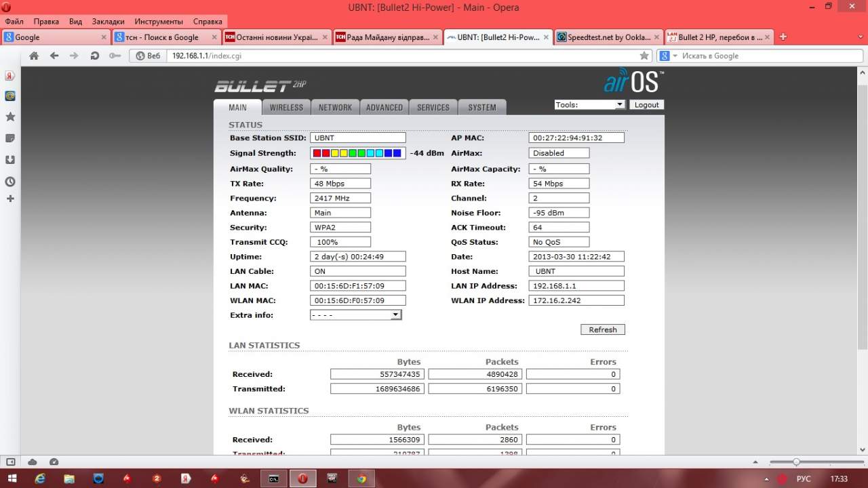868x488 pixels.
Task: Open the NETWORK tab
Action: click(335, 107)
